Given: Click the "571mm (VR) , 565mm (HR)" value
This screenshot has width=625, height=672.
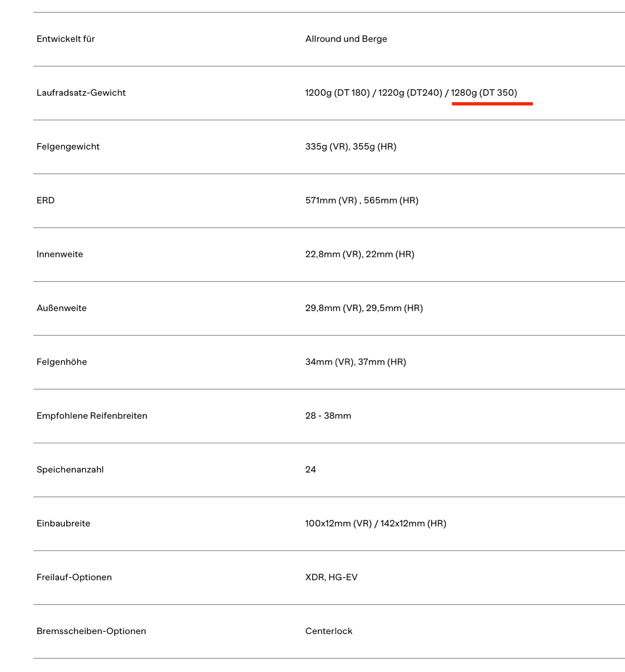Looking at the screenshot, I should coord(362,200).
